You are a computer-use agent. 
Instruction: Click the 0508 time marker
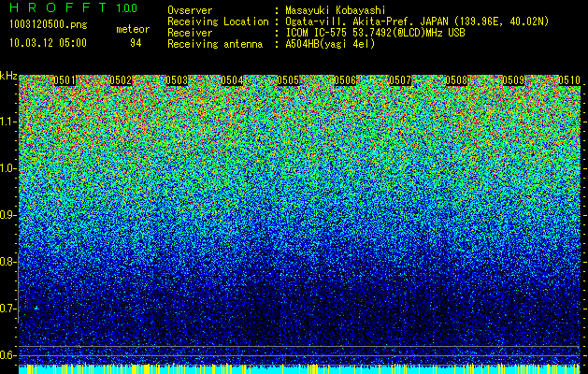[x=457, y=80]
